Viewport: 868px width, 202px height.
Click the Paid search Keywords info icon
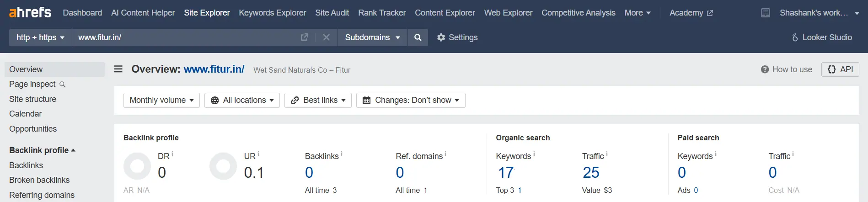[x=716, y=154]
